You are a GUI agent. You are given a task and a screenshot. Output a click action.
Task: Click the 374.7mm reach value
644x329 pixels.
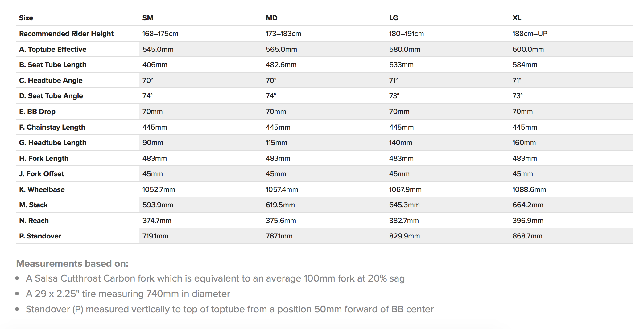(x=157, y=221)
